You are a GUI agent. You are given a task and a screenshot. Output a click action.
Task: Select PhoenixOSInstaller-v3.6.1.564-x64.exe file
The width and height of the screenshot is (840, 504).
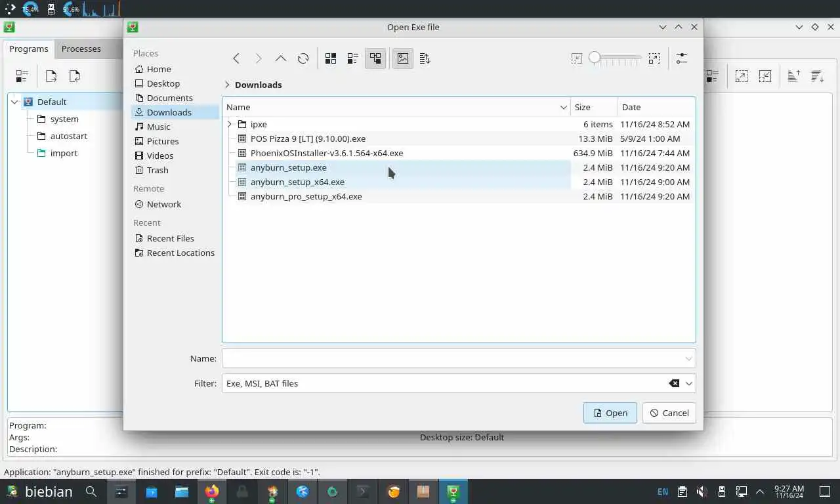327,153
